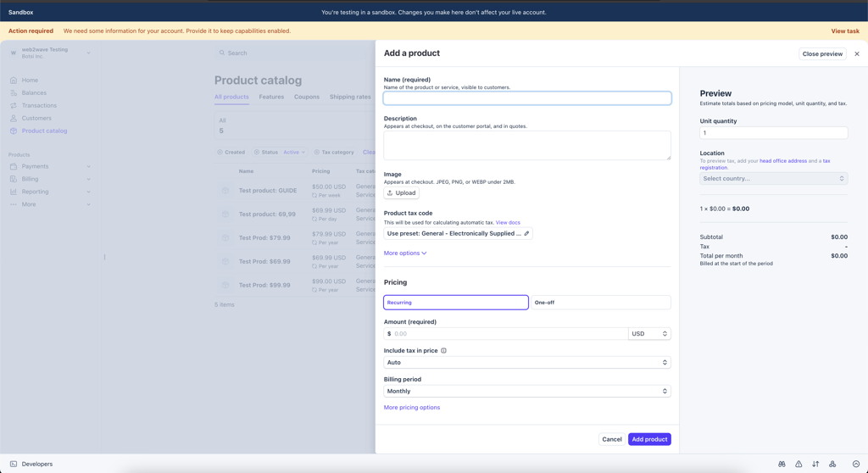Click the X icon to close Add a product
868x473 pixels.
857,53
